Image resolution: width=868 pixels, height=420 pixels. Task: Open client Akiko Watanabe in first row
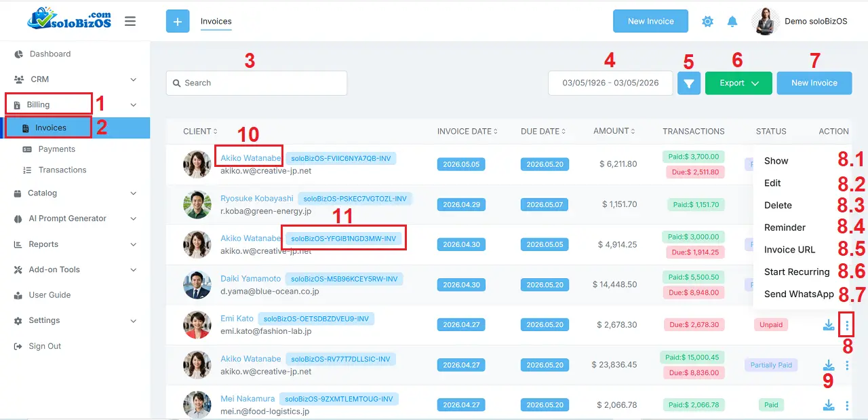[x=250, y=158]
